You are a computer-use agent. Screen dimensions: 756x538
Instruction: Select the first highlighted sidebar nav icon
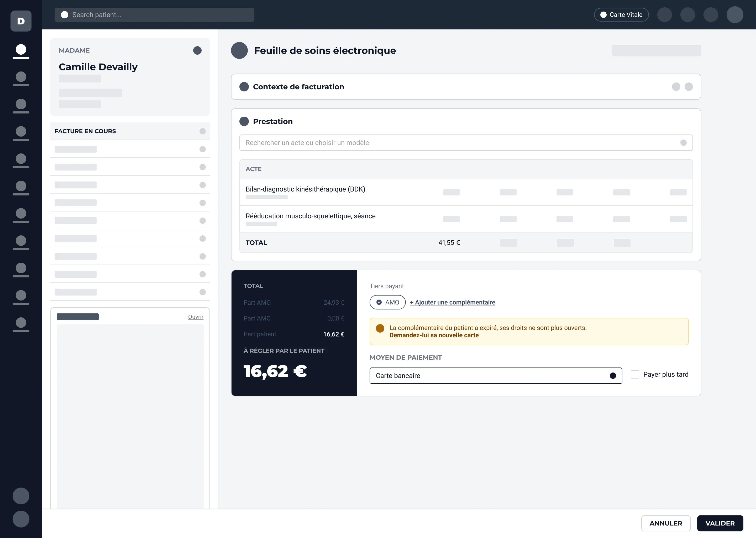pyautogui.click(x=21, y=51)
